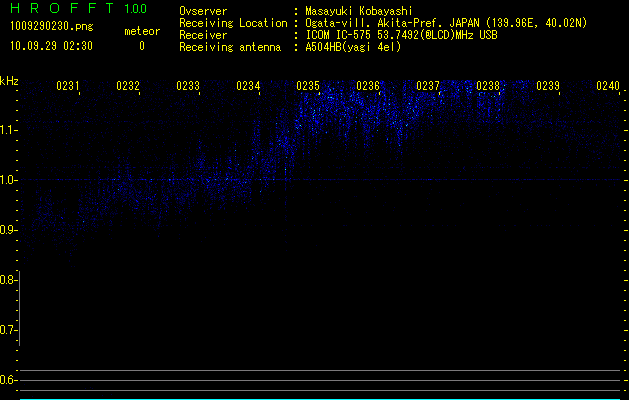The width and height of the screenshot is (629, 400).
Task: Click the 0.9 frequency axis label
Action: coord(7,230)
